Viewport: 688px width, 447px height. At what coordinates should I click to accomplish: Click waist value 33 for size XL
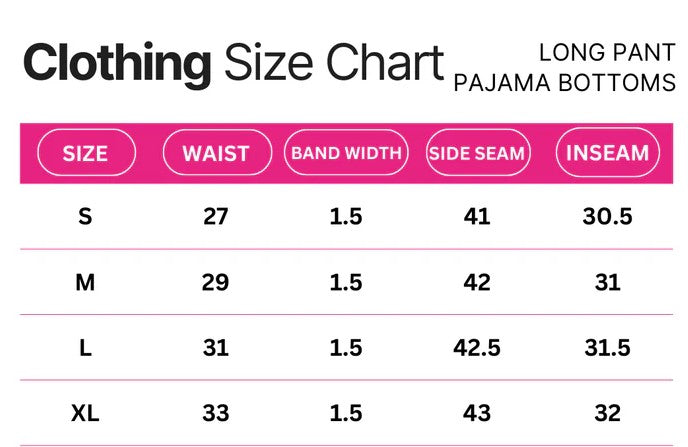(216, 413)
